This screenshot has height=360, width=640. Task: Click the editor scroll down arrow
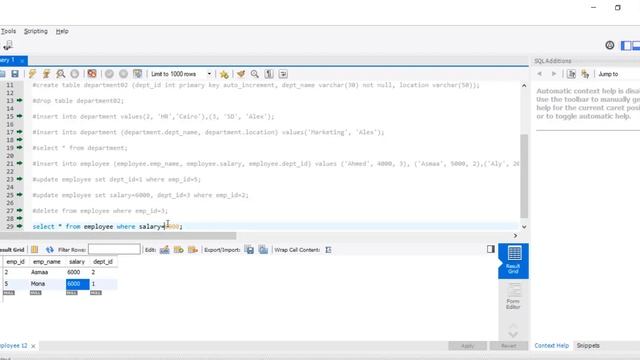(x=524, y=227)
